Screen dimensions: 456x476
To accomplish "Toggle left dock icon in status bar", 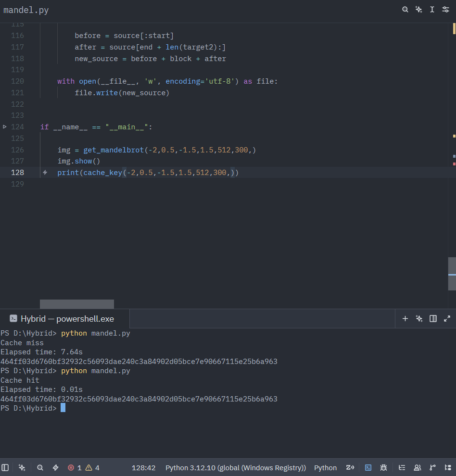I will pyautogui.click(x=5, y=467).
